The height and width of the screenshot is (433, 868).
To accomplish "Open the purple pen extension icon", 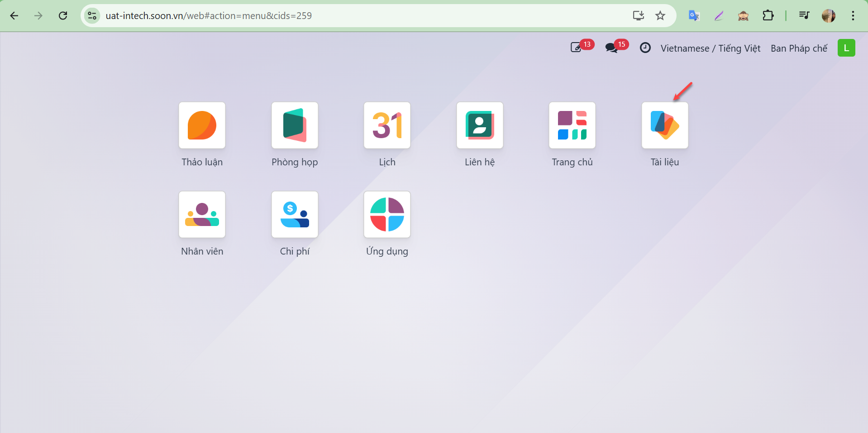I will (719, 16).
